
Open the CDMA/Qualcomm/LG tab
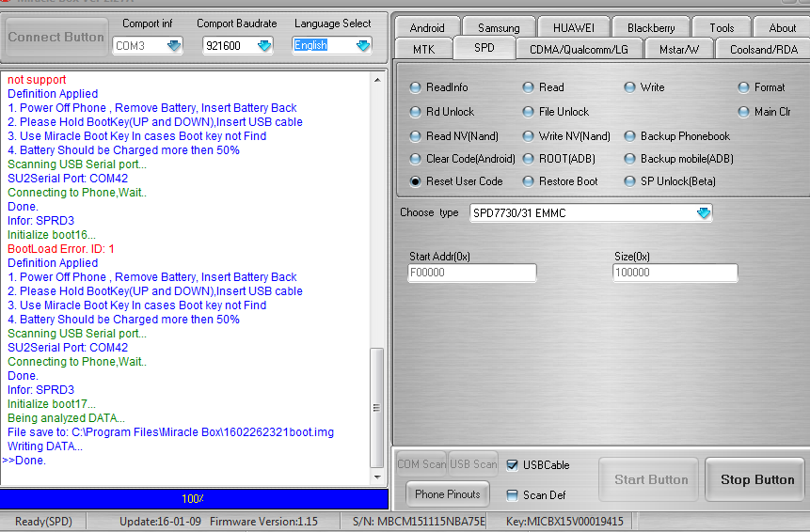coord(579,49)
